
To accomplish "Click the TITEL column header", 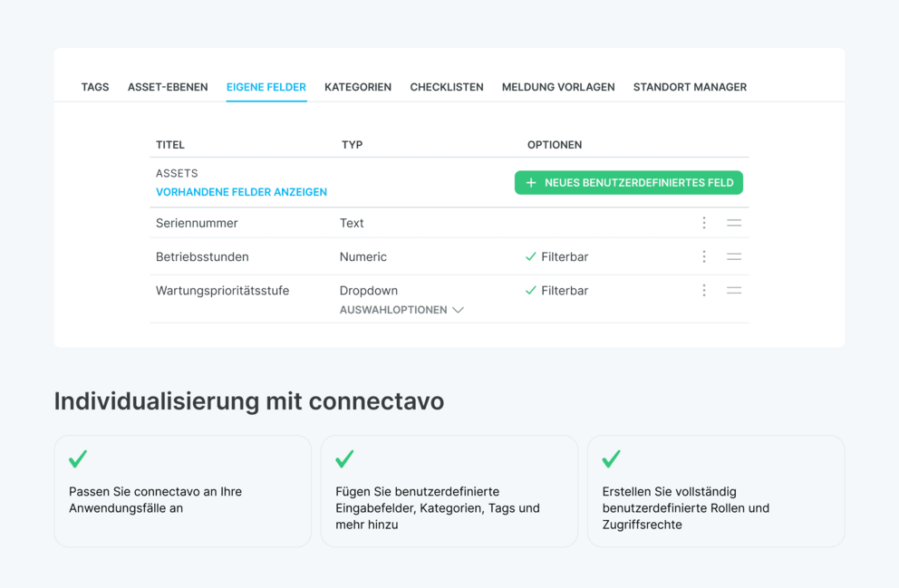I will (x=169, y=145).
